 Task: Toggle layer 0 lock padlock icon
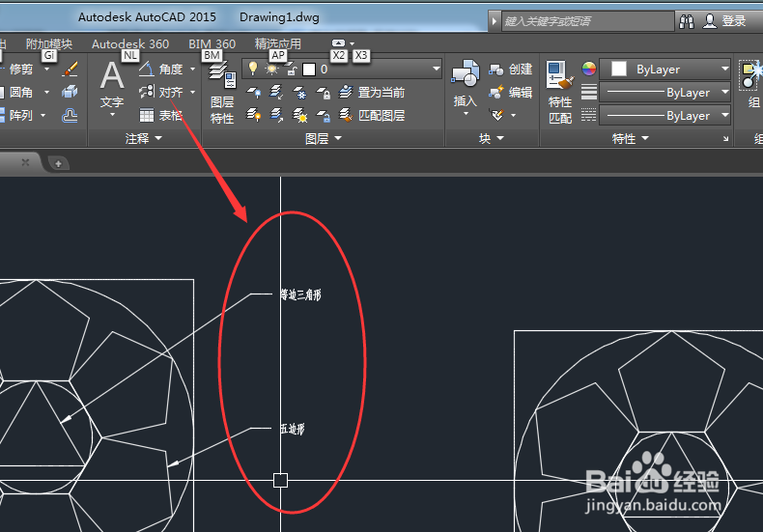tap(291, 70)
